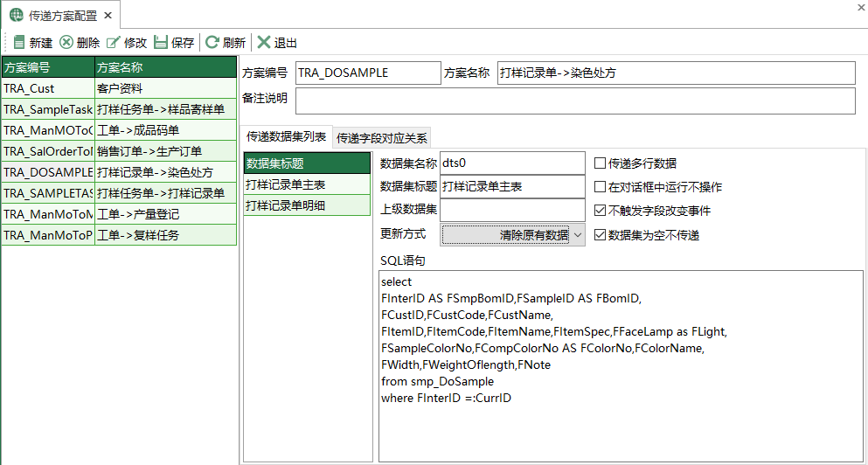The height and width of the screenshot is (465, 868).
Task: Click the 保存 (Save) toolbar icon
Action: [161, 43]
